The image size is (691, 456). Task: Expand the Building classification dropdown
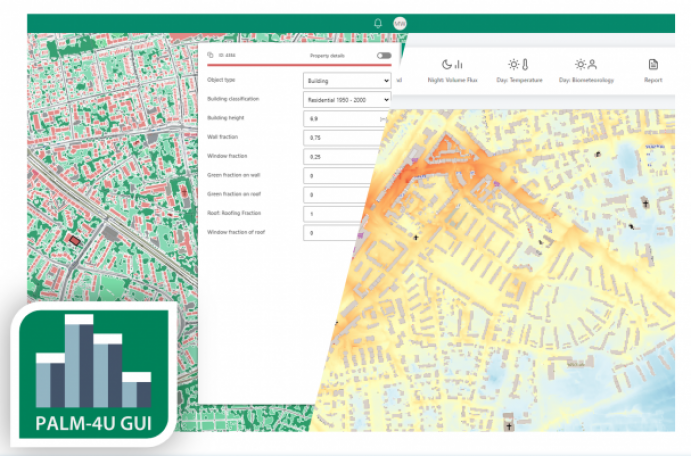click(346, 99)
